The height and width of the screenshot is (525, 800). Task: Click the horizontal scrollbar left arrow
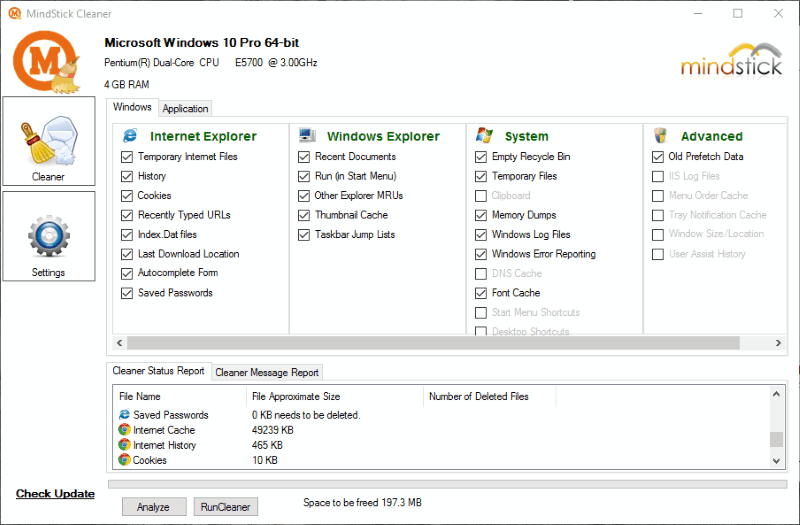119,343
